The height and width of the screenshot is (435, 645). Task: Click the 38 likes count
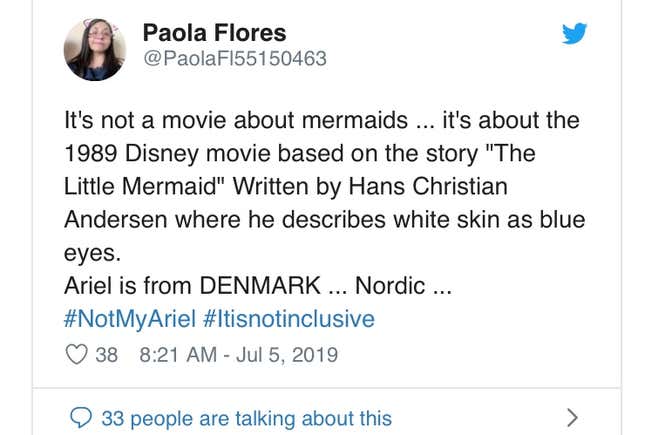point(107,355)
